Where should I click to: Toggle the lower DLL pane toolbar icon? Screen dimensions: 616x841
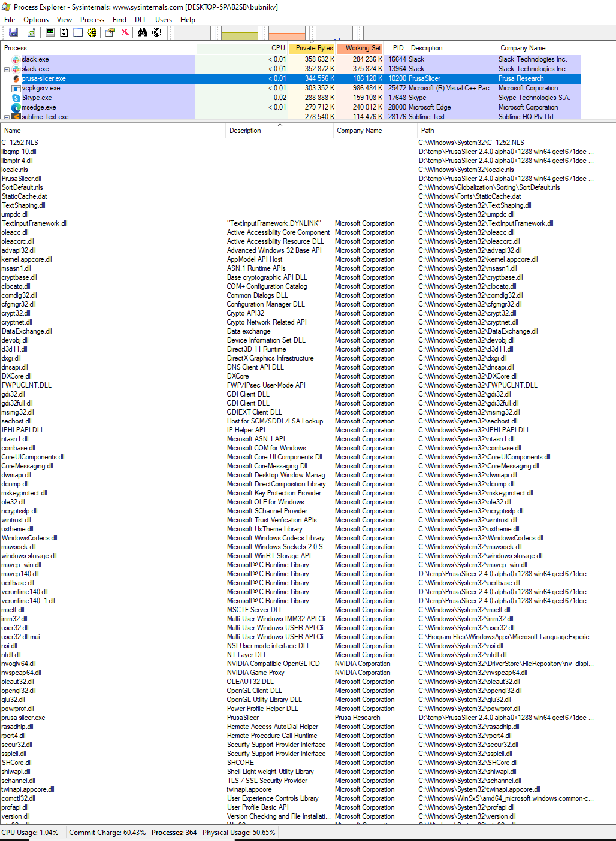pos(78,32)
